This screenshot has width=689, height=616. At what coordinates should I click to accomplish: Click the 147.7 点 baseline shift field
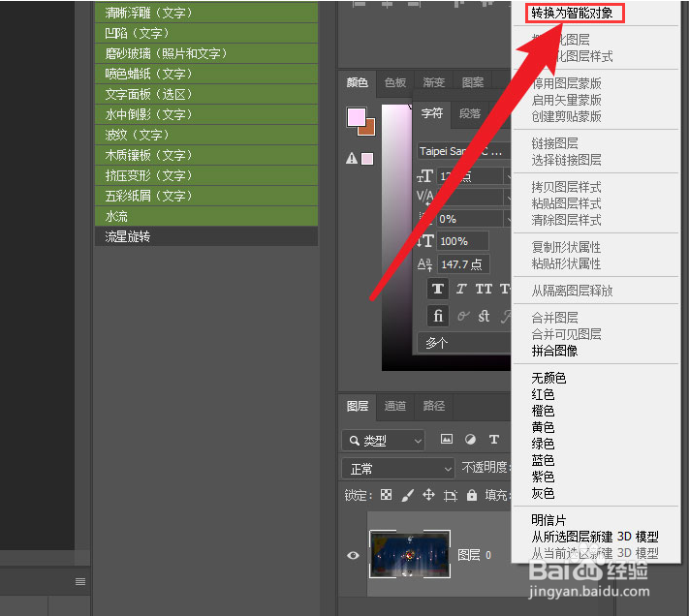click(462, 264)
